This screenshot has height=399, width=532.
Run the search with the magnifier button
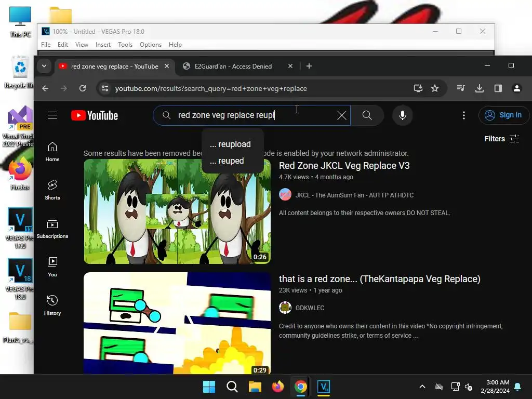click(367, 115)
